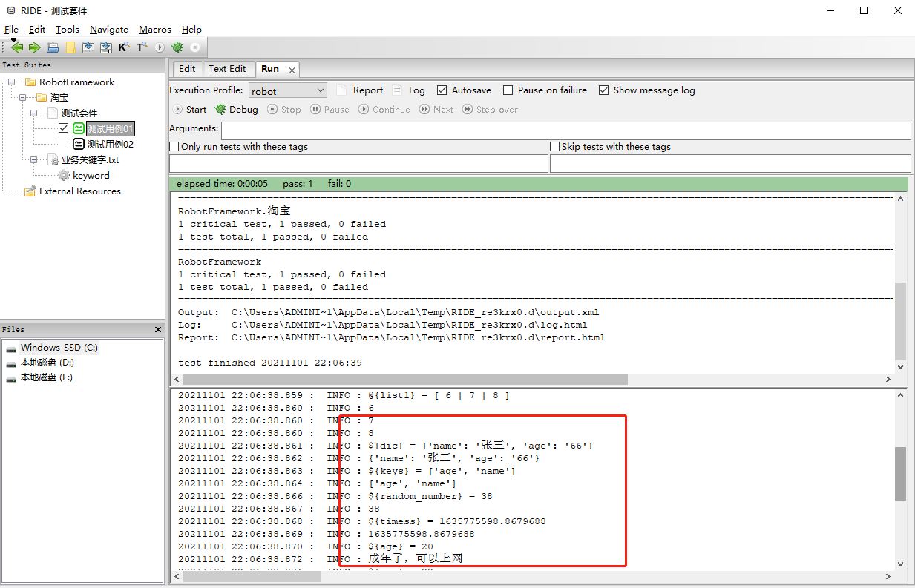Collapse the 测试套件 tree node
Viewport: 915px width, 588px height.
tap(34, 113)
